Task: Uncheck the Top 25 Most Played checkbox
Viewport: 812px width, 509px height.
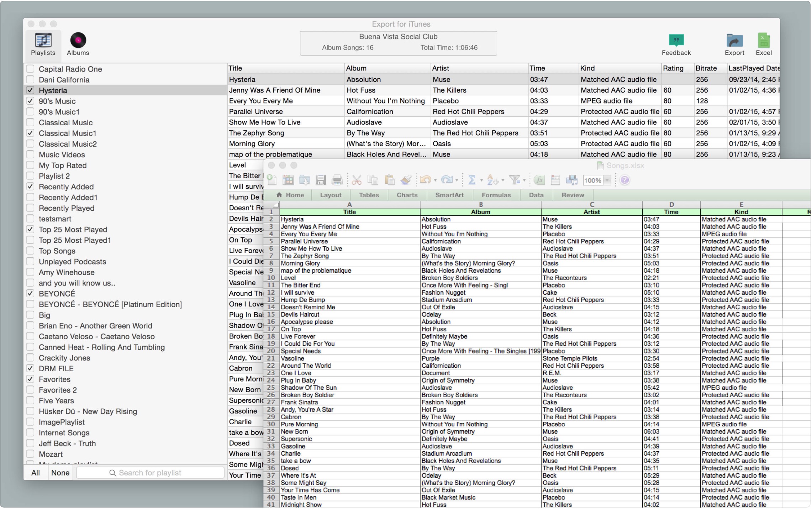Action: 31,229
